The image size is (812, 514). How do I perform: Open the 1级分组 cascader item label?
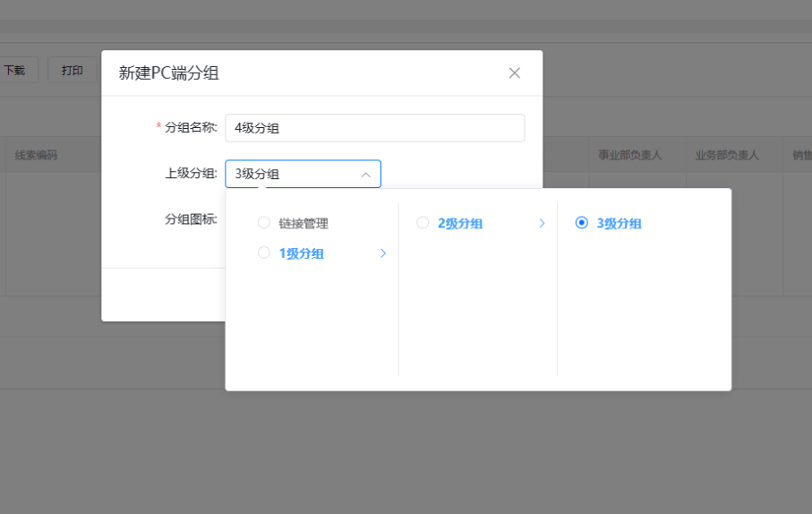302,253
